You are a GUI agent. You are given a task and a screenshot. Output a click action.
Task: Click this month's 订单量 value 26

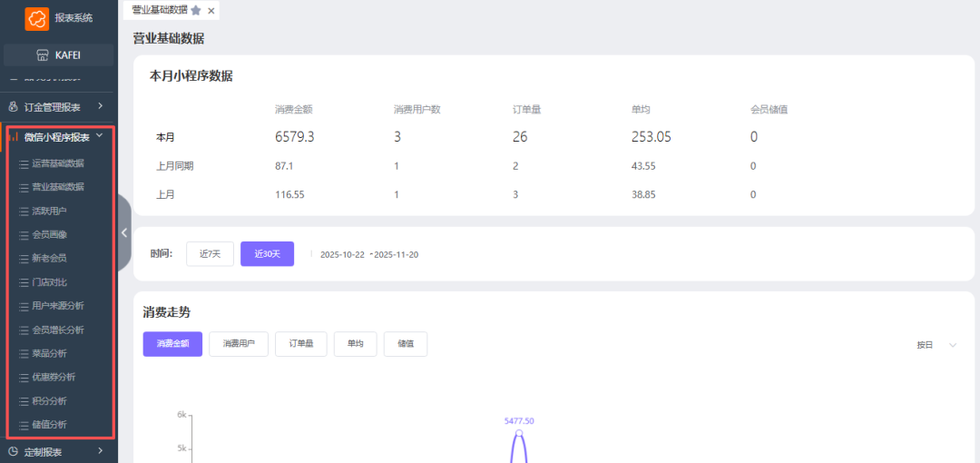(x=520, y=137)
